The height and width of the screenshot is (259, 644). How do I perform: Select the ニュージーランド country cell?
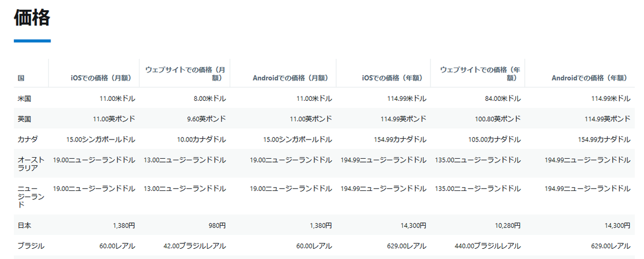[x=31, y=196]
